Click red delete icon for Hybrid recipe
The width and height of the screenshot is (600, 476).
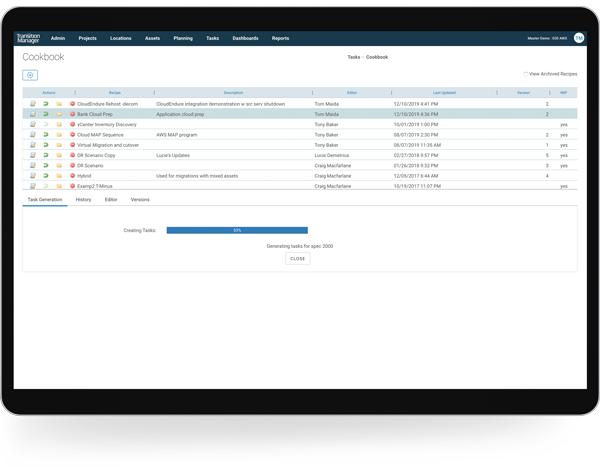point(73,176)
